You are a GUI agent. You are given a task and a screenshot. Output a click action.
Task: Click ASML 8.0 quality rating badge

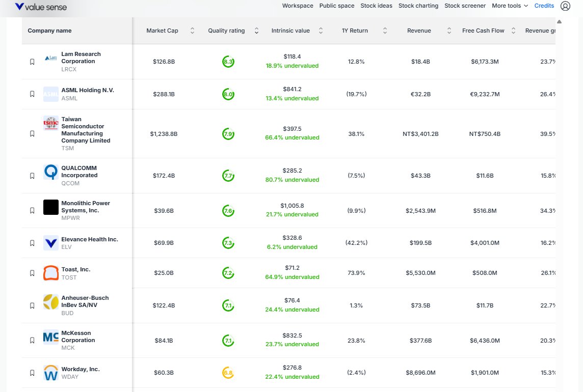[x=228, y=94]
